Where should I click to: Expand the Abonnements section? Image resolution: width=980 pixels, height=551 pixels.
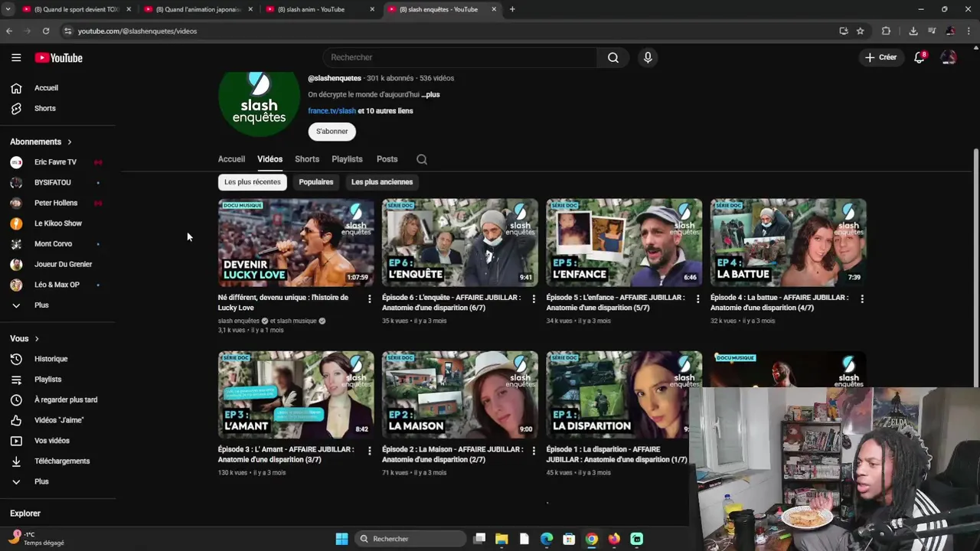point(41,142)
